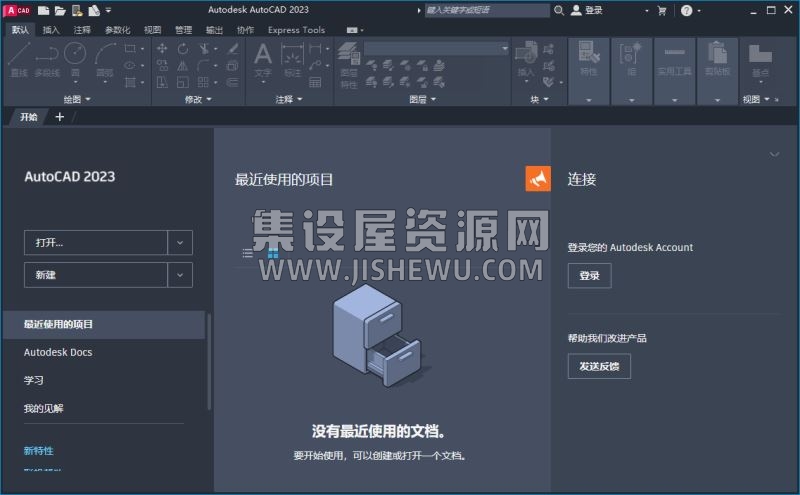Viewport: 800px width, 495px height.
Task: Select the Move tool in the modify panel
Action: click(x=162, y=48)
